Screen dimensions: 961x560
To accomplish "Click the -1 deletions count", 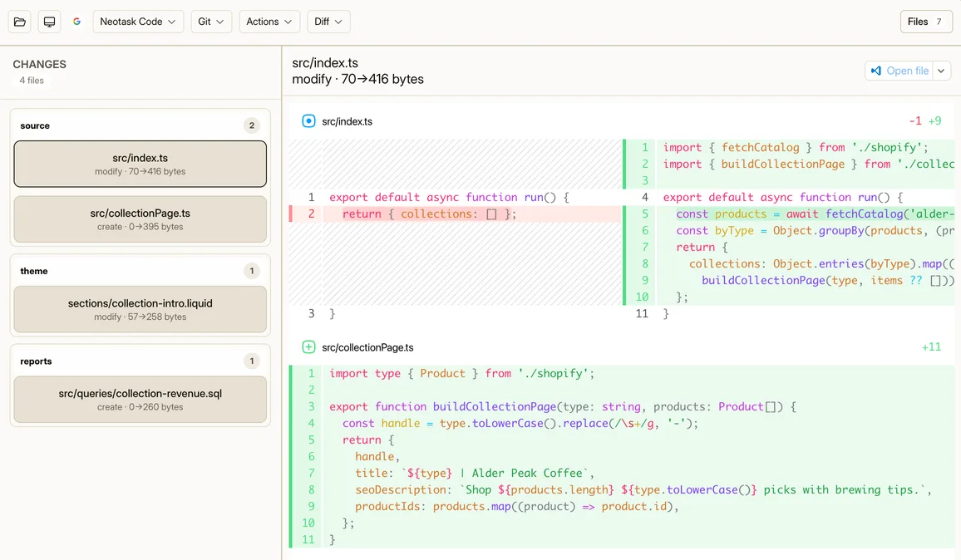I will (915, 121).
